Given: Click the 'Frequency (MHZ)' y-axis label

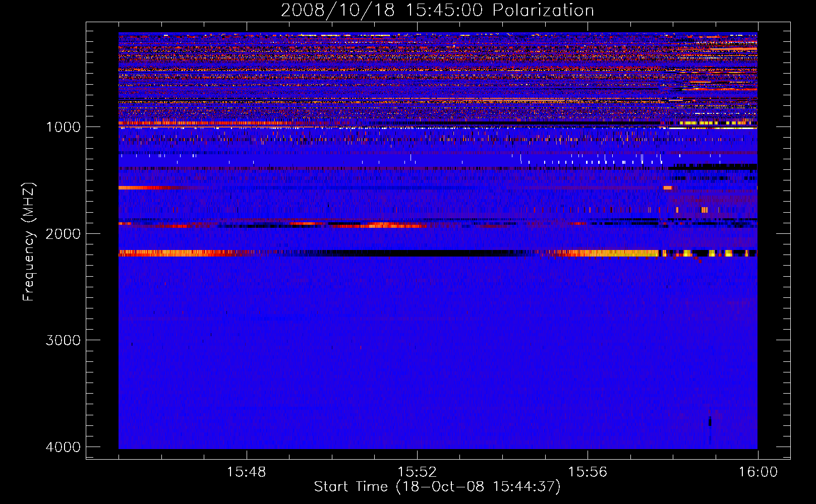Looking at the screenshot, I should pos(29,242).
